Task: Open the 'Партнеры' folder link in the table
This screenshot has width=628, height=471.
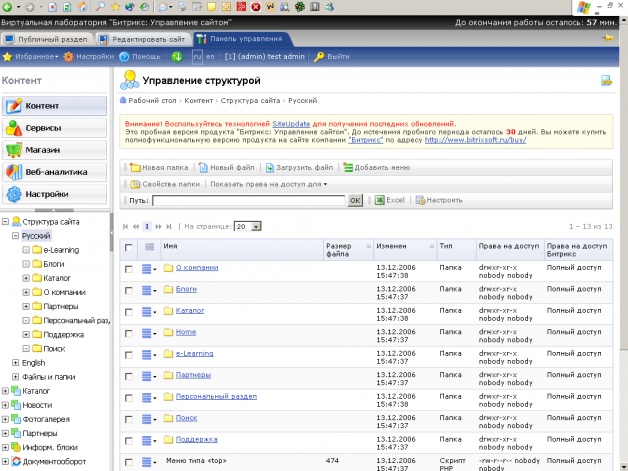Action: pos(194,375)
